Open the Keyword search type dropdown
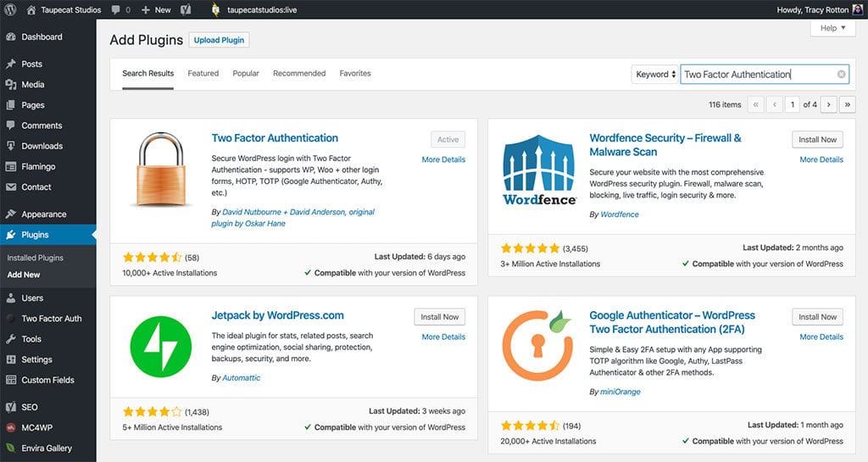This screenshot has height=462, width=868. tap(655, 74)
